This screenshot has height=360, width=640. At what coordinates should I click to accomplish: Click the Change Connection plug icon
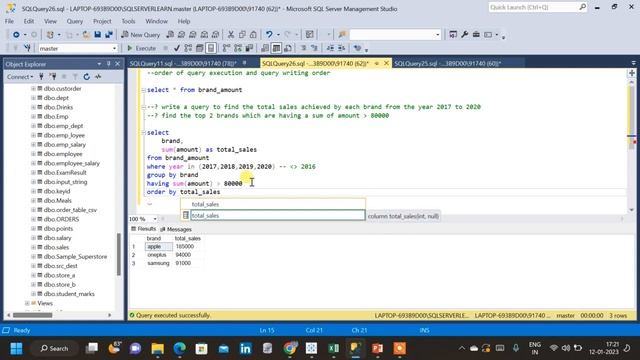coord(27,48)
